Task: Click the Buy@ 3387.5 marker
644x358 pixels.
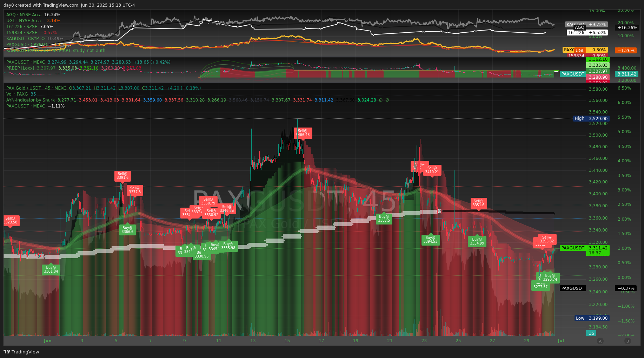Action: [x=384, y=219]
